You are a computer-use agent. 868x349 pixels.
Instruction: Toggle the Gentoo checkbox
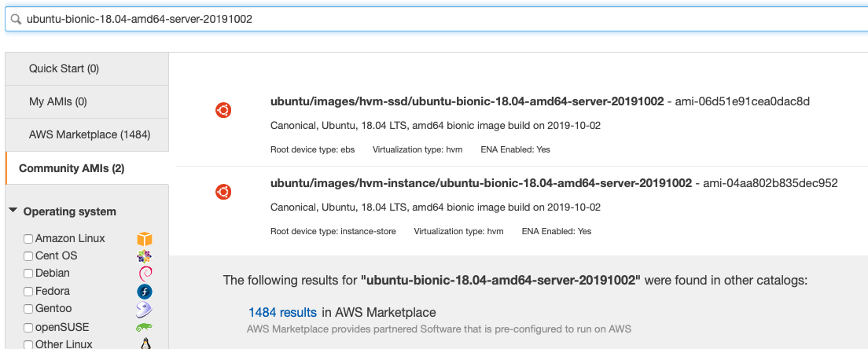point(28,309)
